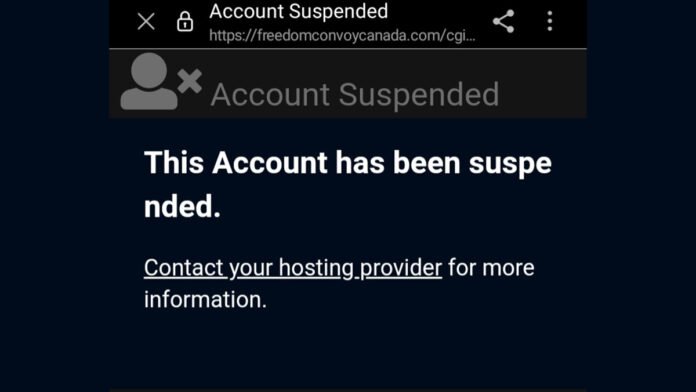Screen dimensions: 696x392
Task: Click the gray user silhouette icon
Action: coord(149,81)
